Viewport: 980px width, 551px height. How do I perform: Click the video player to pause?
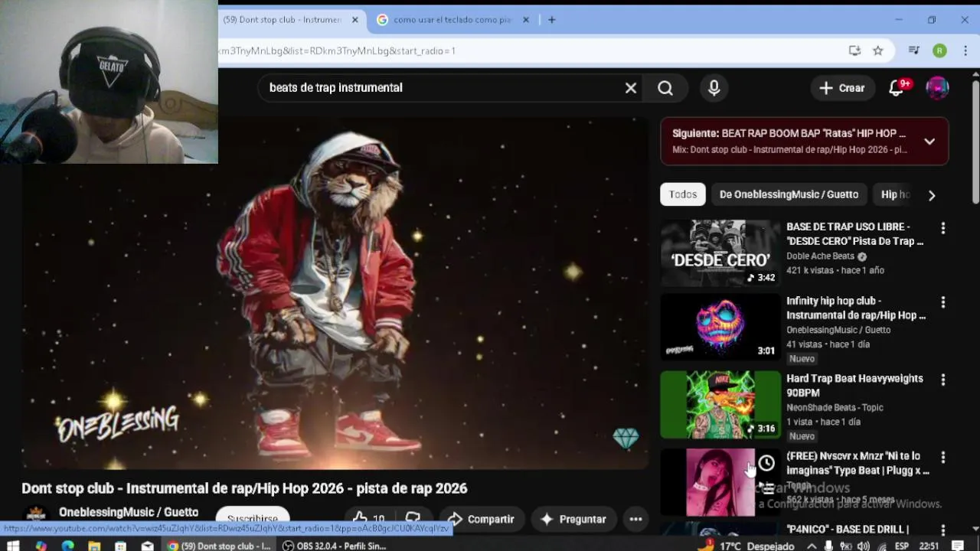pyautogui.click(x=335, y=295)
